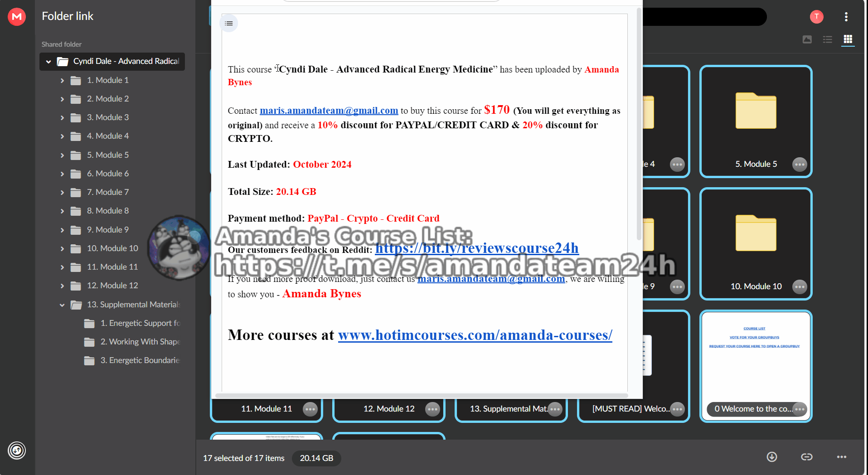The image size is (868, 475).
Task: Open options for 5. Module 5 tile
Action: (x=800, y=165)
